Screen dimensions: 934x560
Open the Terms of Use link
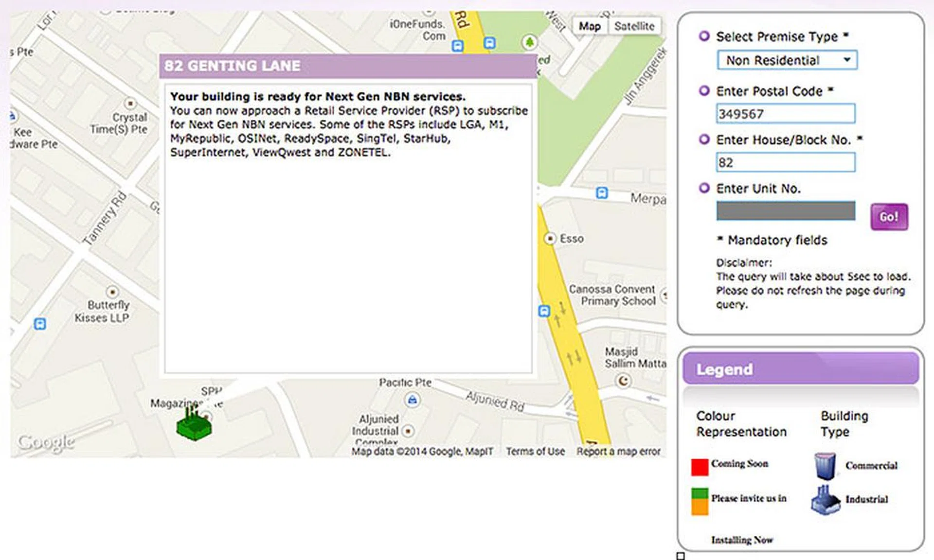[535, 452]
